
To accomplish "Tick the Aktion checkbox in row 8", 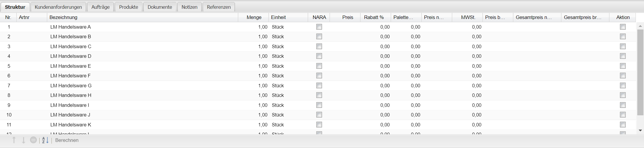I will (x=623, y=95).
